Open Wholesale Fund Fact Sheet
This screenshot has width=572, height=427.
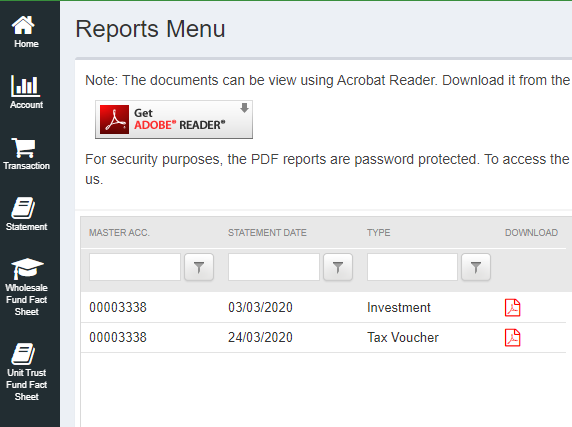[26, 287]
